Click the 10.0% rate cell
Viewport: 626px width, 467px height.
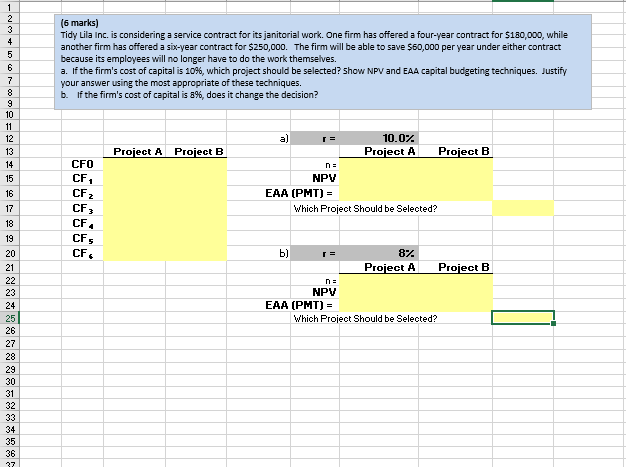tap(379, 139)
